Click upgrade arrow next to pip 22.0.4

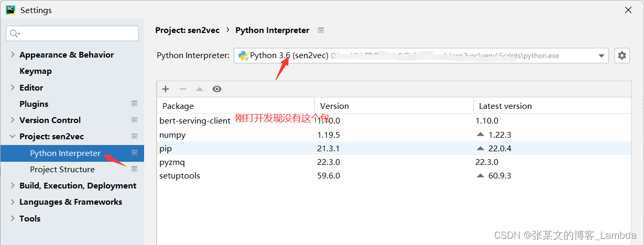(481, 148)
